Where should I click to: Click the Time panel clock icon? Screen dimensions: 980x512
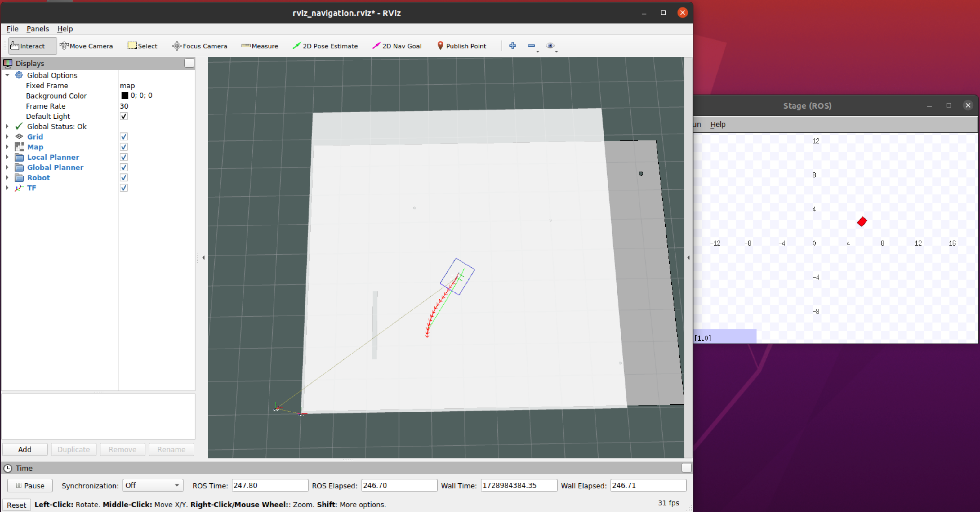click(8, 468)
